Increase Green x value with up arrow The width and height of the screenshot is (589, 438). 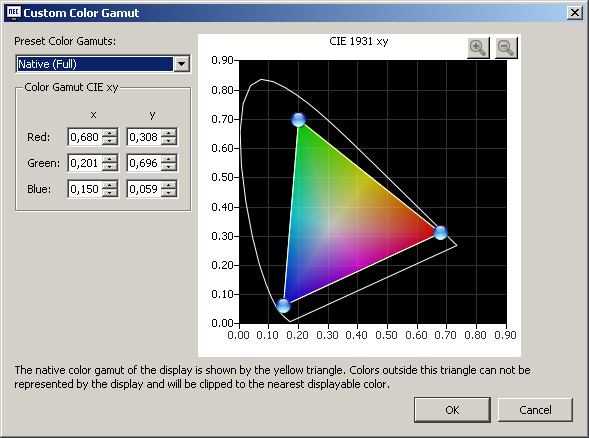click(110, 159)
